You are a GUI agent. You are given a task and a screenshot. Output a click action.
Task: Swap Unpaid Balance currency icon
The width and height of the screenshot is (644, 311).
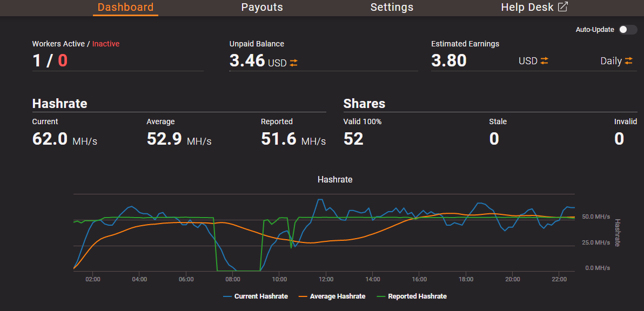click(x=293, y=63)
